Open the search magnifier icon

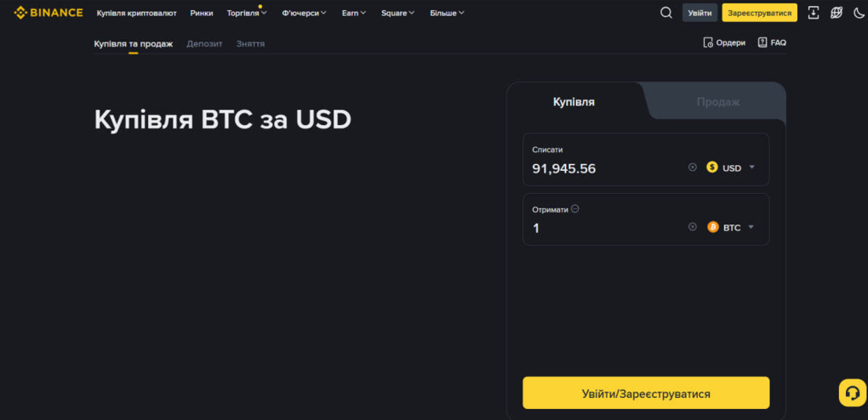pos(666,13)
